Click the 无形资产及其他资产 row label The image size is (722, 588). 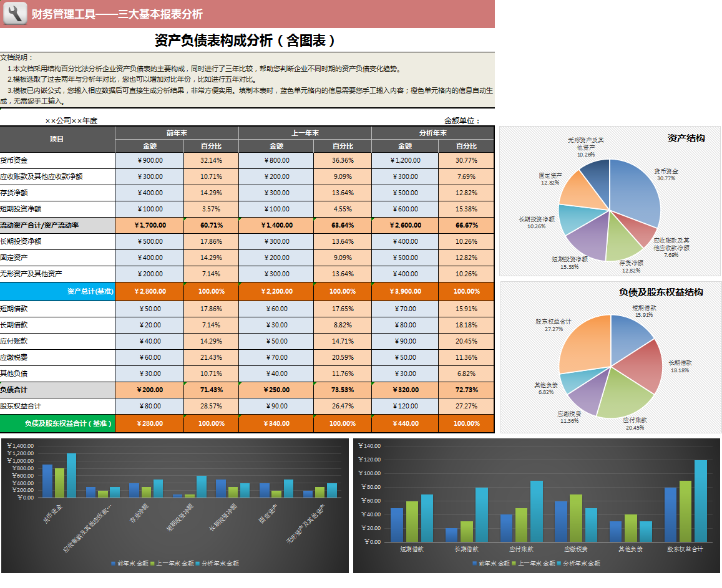click(57, 274)
